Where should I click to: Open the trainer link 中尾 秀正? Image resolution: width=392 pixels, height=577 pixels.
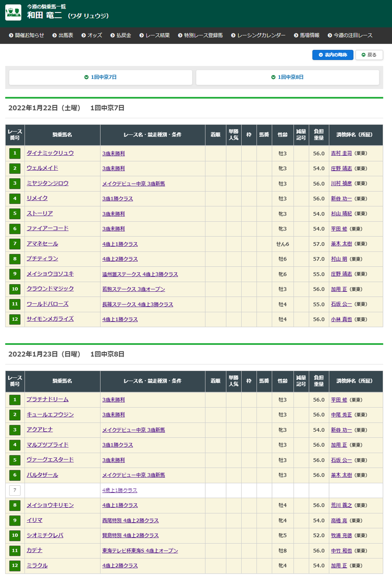pyautogui.click(x=342, y=414)
